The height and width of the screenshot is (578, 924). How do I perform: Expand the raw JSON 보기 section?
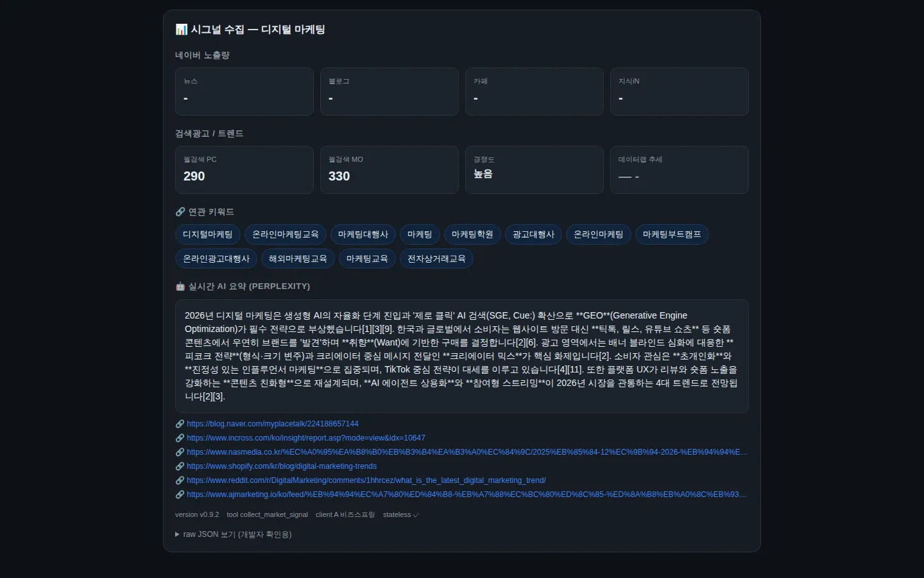click(234, 534)
